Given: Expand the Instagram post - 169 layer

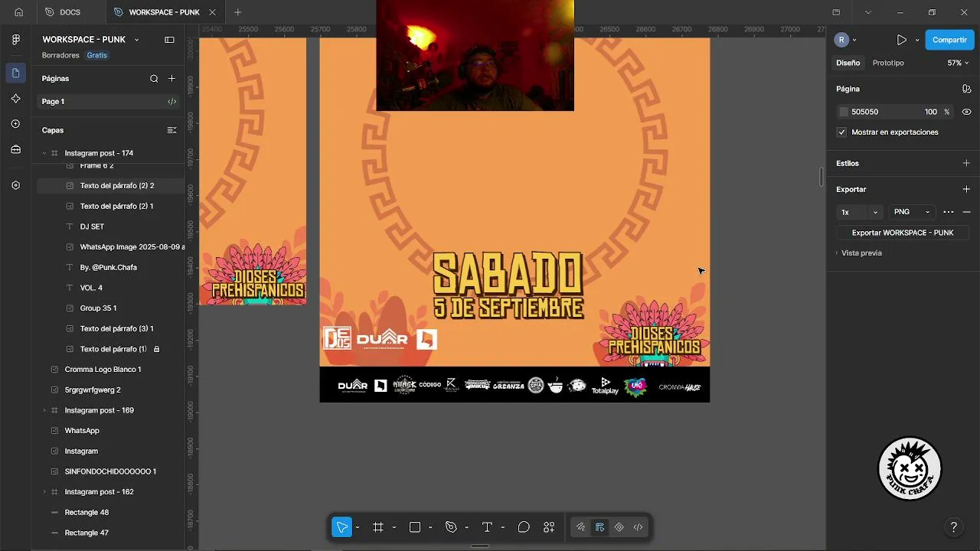Looking at the screenshot, I should point(44,410).
